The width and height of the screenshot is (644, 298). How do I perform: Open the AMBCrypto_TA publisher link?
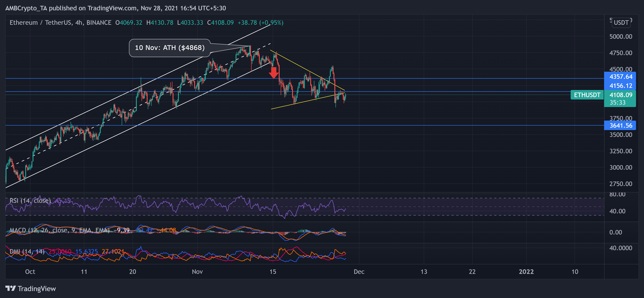tap(27, 8)
